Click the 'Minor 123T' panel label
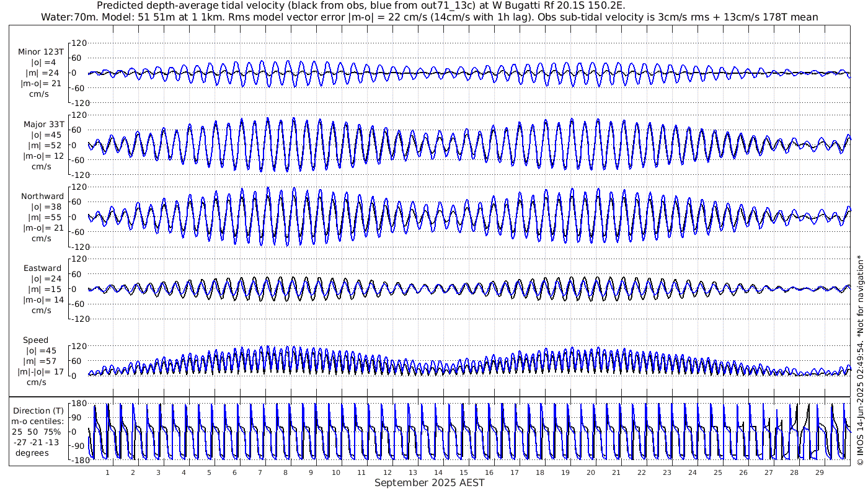Screen dimensions: 868x496 click(42, 52)
